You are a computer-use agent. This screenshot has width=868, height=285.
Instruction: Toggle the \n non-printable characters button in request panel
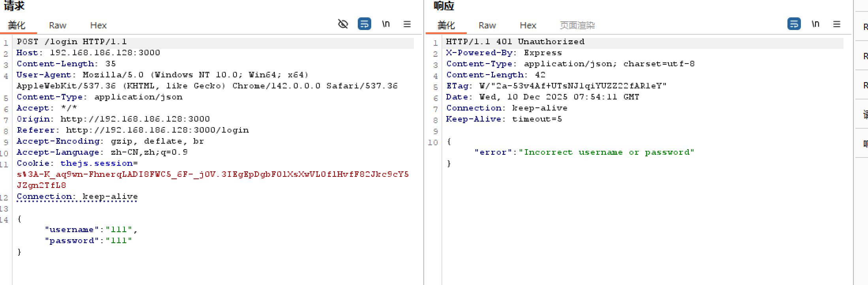386,24
